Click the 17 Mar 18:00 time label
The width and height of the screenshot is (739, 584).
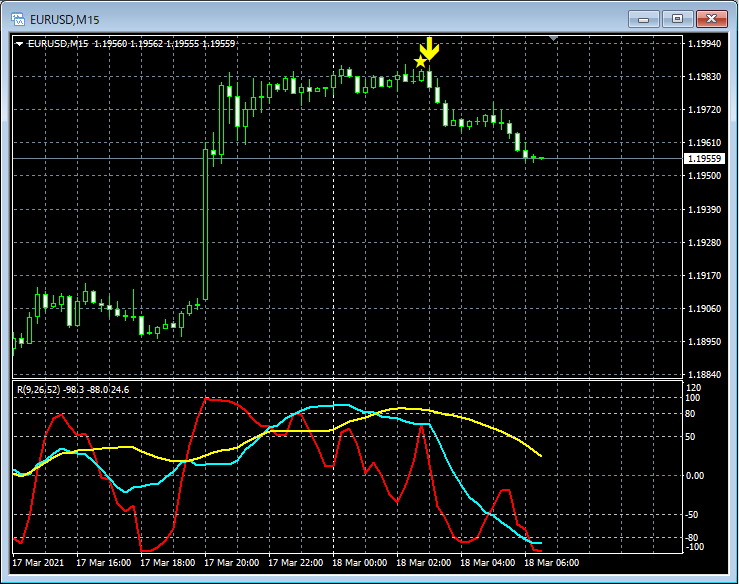tap(168, 563)
